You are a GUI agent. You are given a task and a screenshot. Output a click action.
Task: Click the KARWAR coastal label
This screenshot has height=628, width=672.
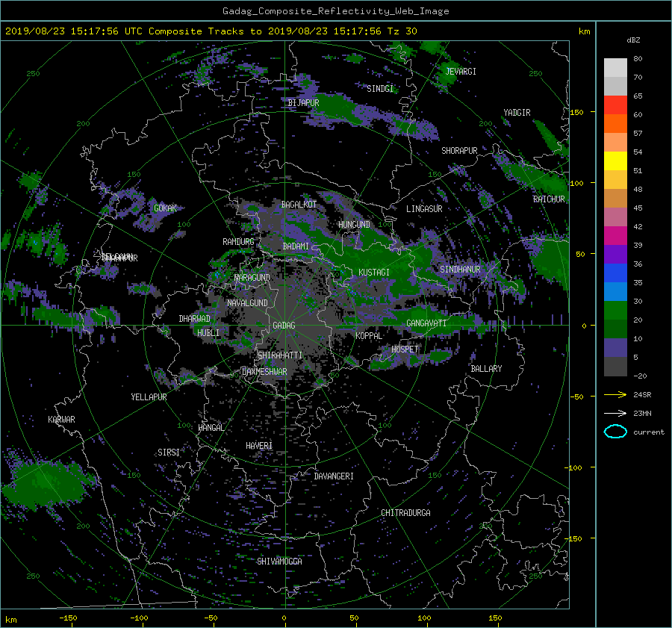coord(61,420)
